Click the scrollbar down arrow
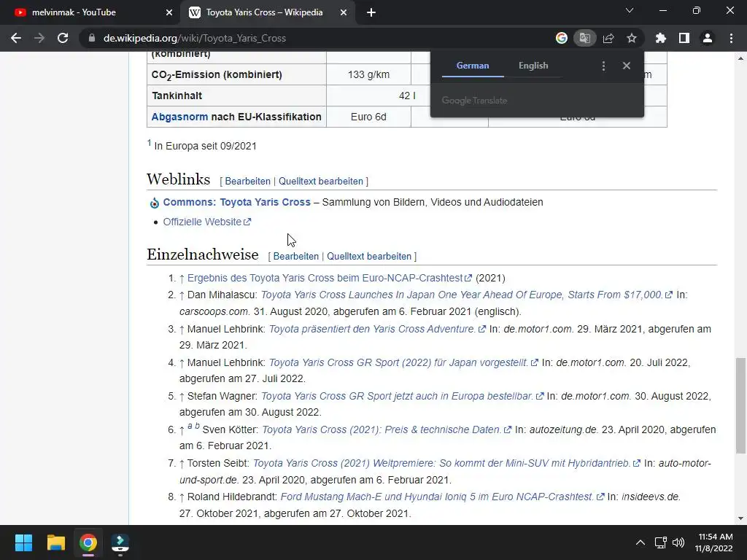Viewport: 747px width, 560px height. click(x=740, y=518)
